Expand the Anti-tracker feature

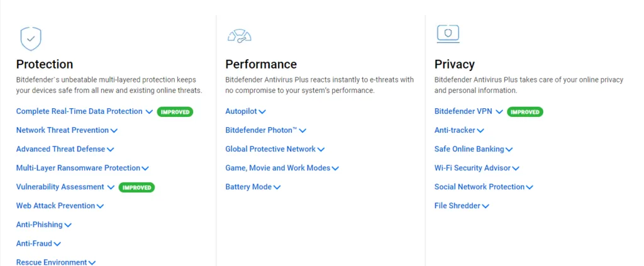coord(459,130)
